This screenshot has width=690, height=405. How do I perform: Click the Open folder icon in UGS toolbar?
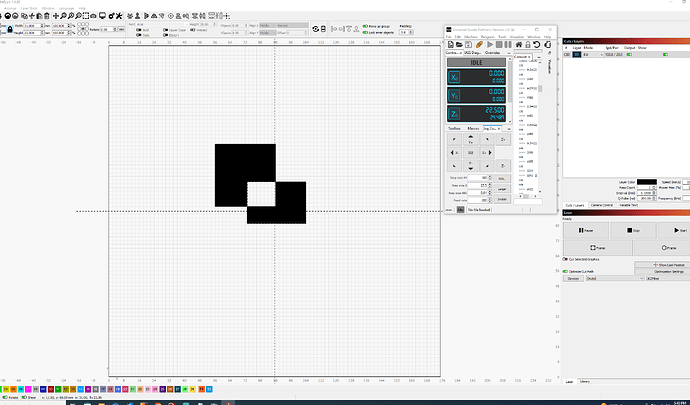(x=459, y=44)
